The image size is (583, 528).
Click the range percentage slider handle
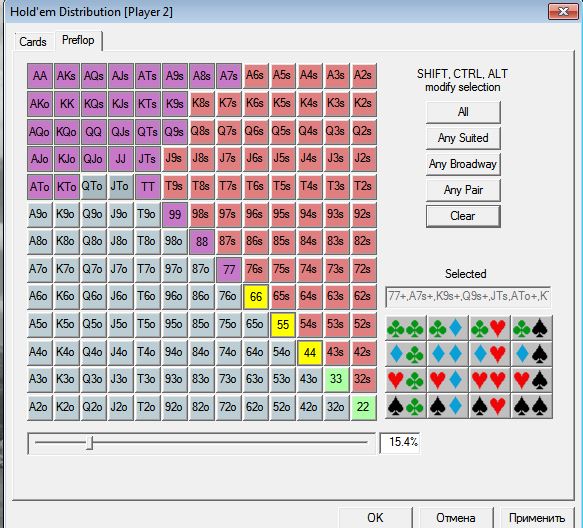coord(90,443)
